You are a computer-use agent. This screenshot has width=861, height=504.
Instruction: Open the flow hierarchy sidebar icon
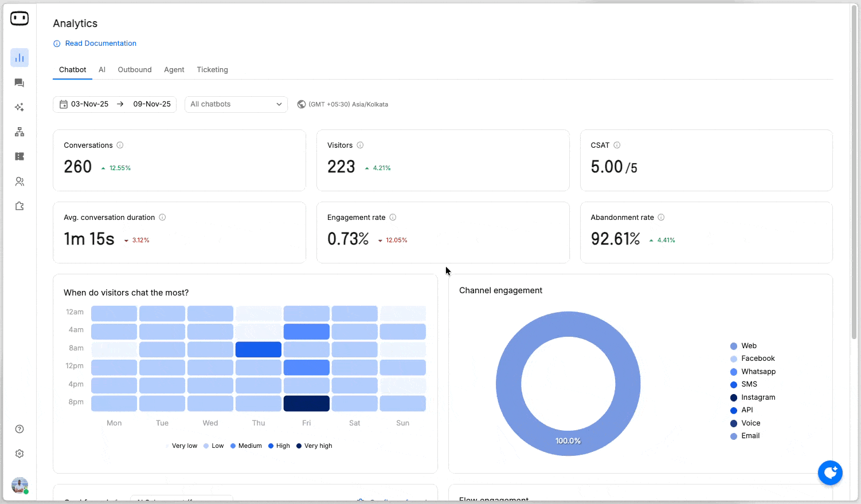(x=19, y=132)
